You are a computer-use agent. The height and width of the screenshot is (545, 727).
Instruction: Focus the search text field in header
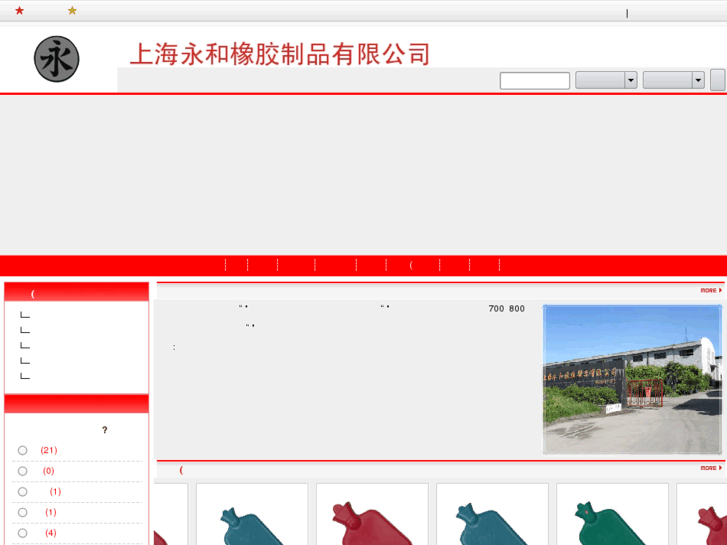click(535, 81)
